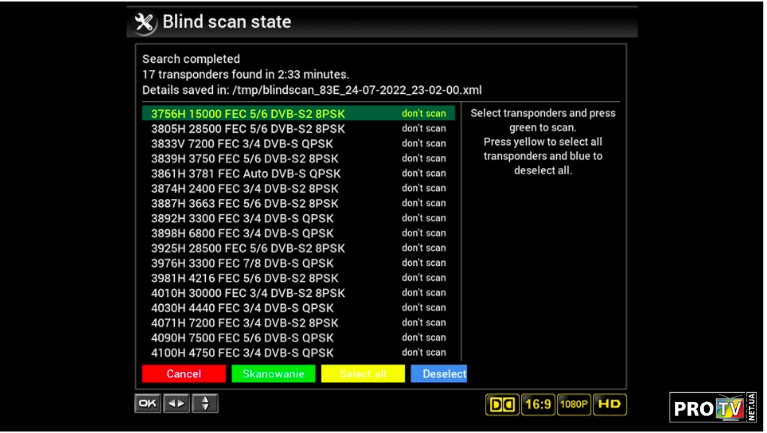Click the left-right arrows key icon
Screen dimensions: 767x433
176,404
